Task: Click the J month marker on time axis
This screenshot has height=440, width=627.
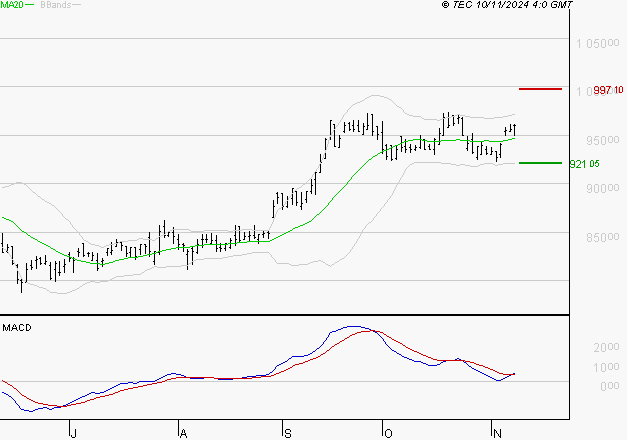Action: tap(73, 433)
